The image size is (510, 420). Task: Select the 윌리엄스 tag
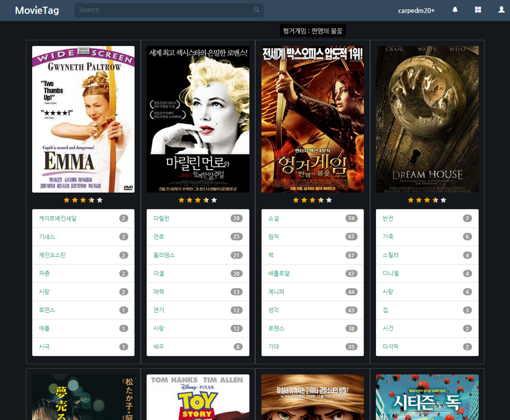click(x=198, y=255)
